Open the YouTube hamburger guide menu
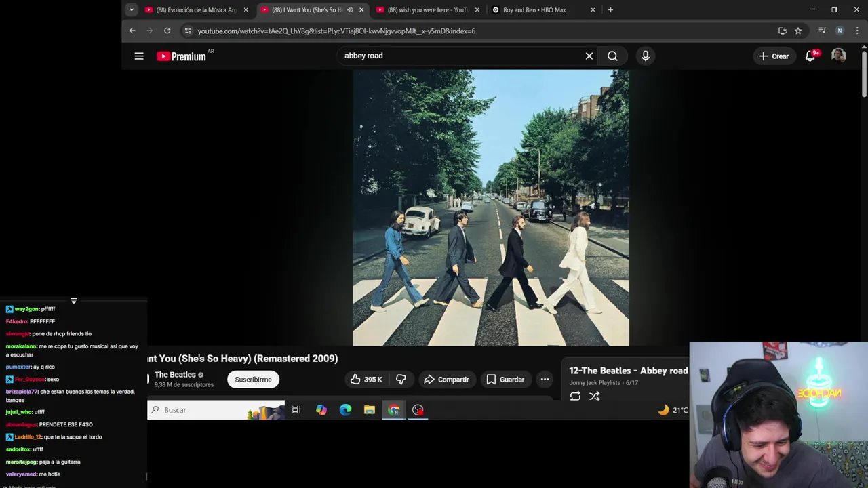The image size is (868, 488). click(139, 56)
